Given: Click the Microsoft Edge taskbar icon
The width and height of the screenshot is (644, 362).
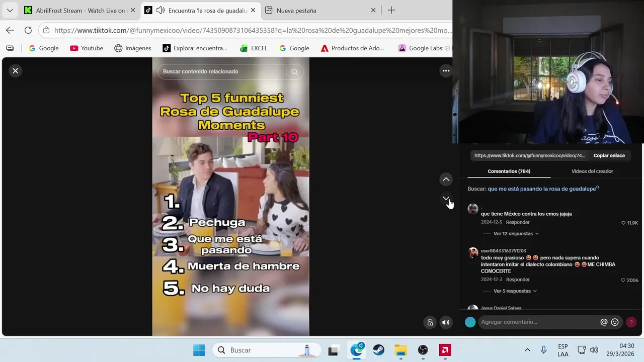Looking at the screenshot, I should [357, 350].
